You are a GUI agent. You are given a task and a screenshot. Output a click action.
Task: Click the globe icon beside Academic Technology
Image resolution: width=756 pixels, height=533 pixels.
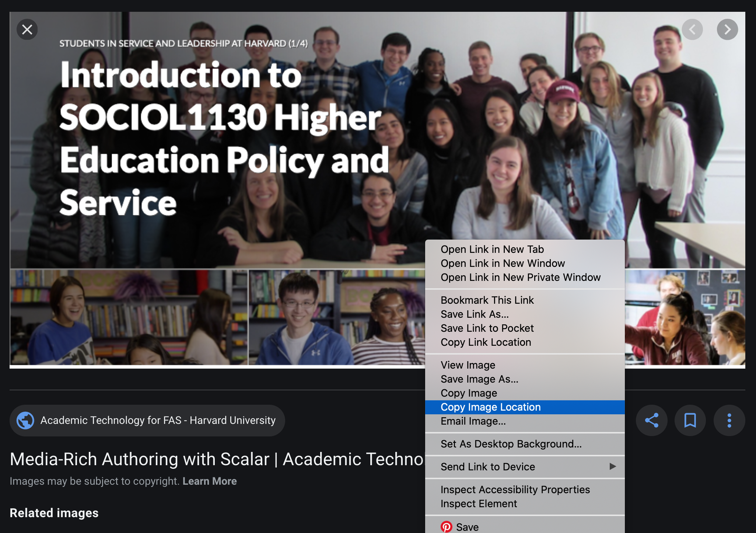click(x=25, y=420)
